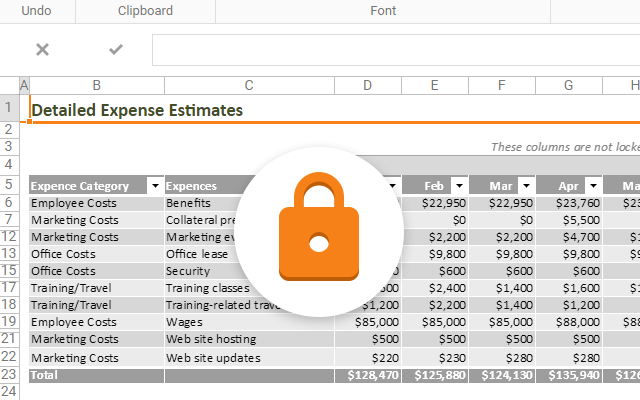
Task: Click the Font group label
Action: click(x=383, y=11)
